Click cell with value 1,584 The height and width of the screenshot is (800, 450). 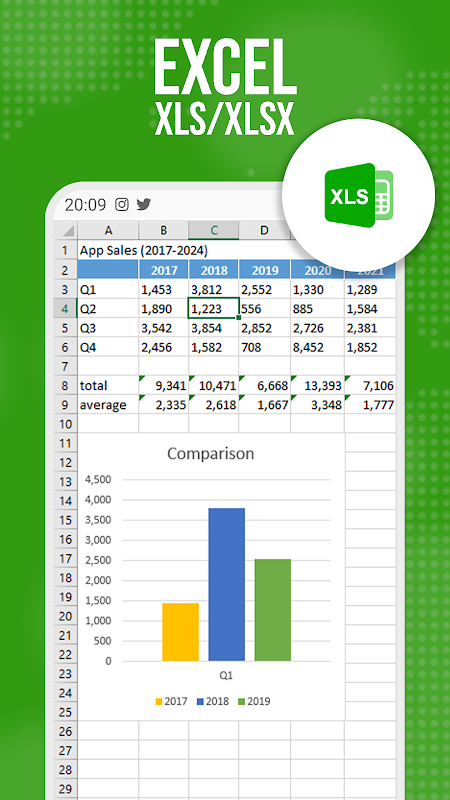370,309
